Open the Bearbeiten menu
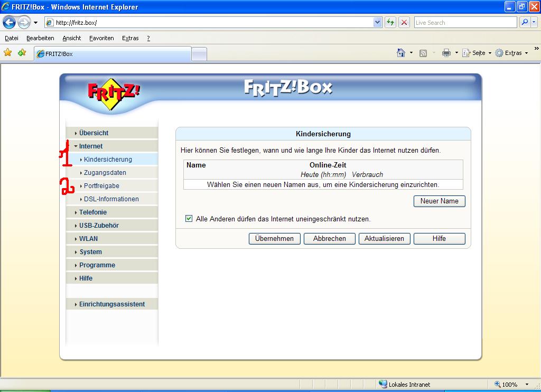541x392 pixels. pyautogui.click(x=40, y=38)
